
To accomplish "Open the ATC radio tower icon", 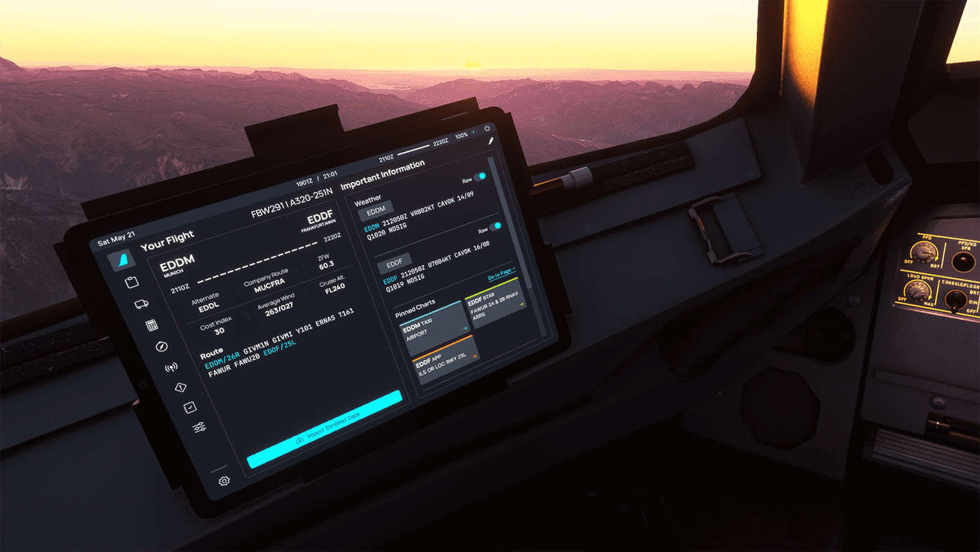I will 171,368.
